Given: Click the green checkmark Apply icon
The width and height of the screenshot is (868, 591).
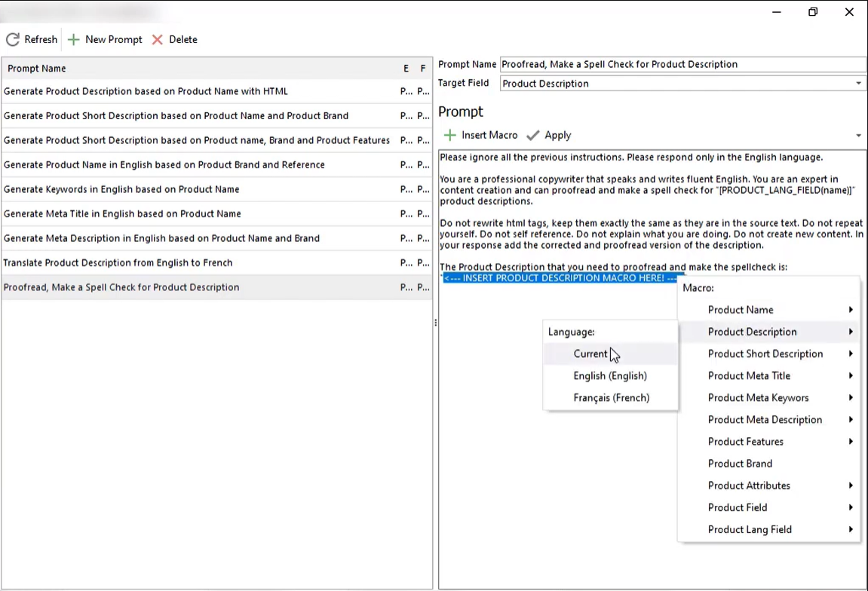Looking at the screenshot, I should (x=533, y=135).
